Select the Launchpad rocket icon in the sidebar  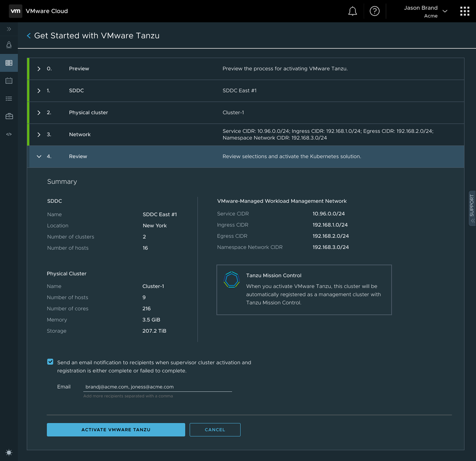coord(9,45)
